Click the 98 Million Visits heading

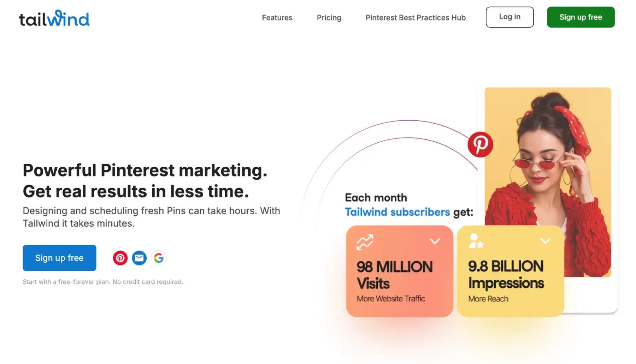394,275
